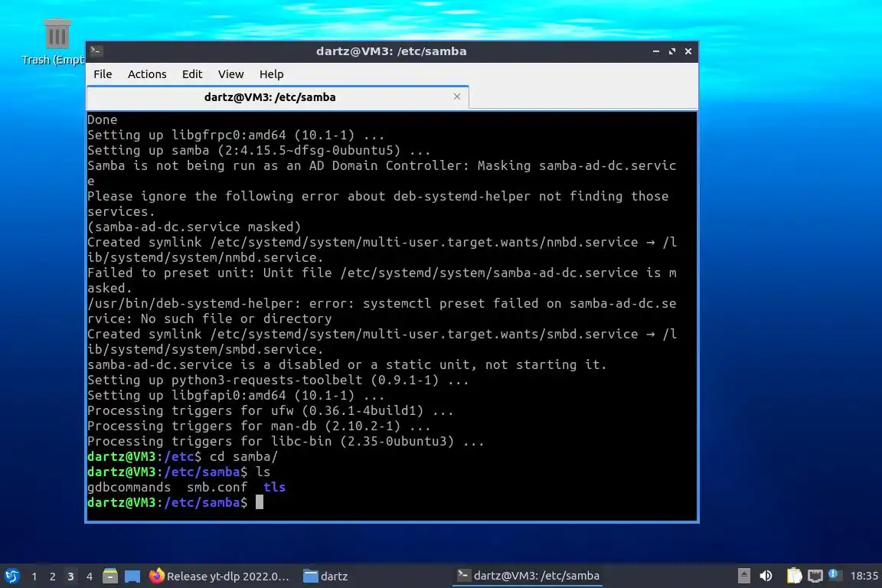Image resolution: width=882 pixels, height=588 pixels.
Task: Click the 18:35 panel clock
Action: (864, 576)
